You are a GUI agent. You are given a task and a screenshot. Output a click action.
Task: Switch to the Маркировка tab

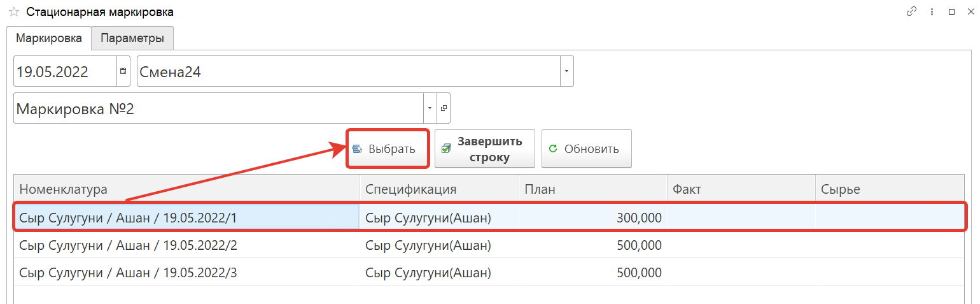[49, 38]
